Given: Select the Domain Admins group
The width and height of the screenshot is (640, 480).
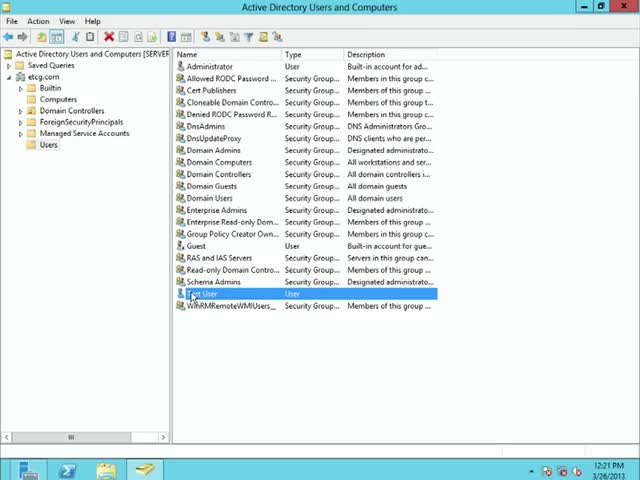Looking at the screenshot, I should [x=306, y=150].
